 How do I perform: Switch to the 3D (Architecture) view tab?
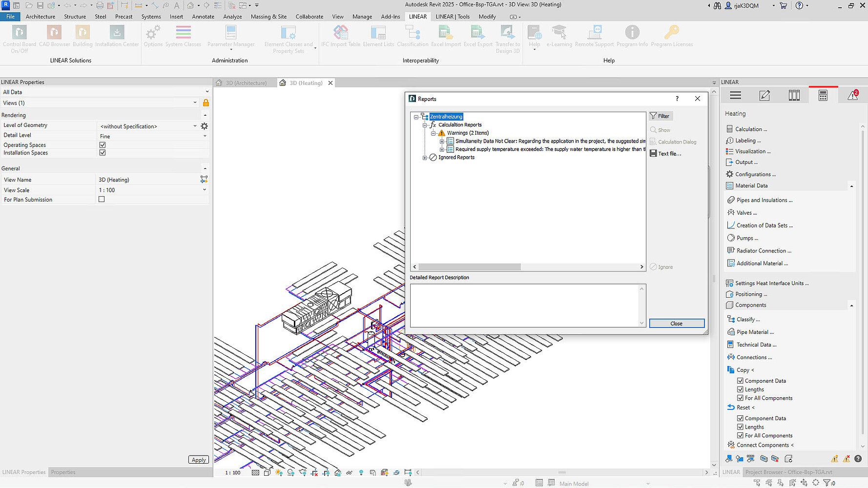pyautogui.click(x=246, y=83)
